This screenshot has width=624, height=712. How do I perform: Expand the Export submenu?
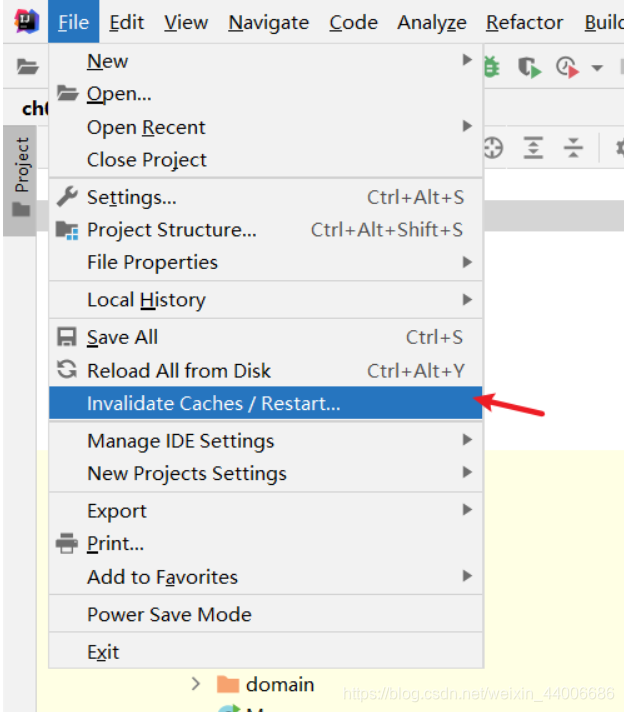pos(266,511)
